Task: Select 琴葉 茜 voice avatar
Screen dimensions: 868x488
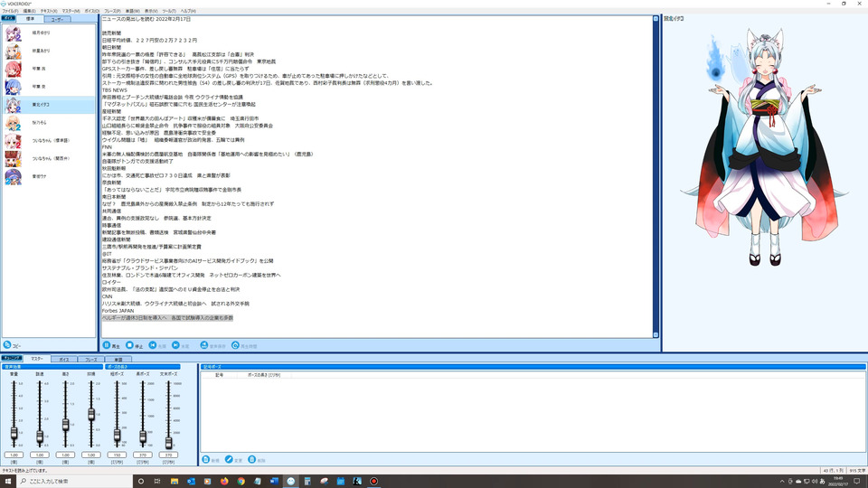Action: (x=13, y=69)
